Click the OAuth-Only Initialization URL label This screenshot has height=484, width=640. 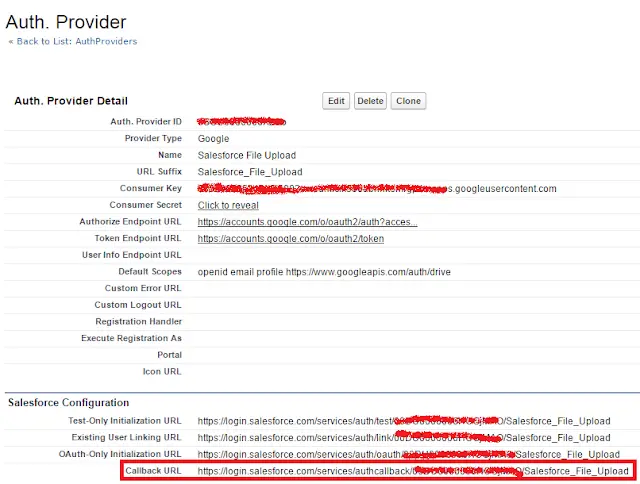[x=120, y=454]
